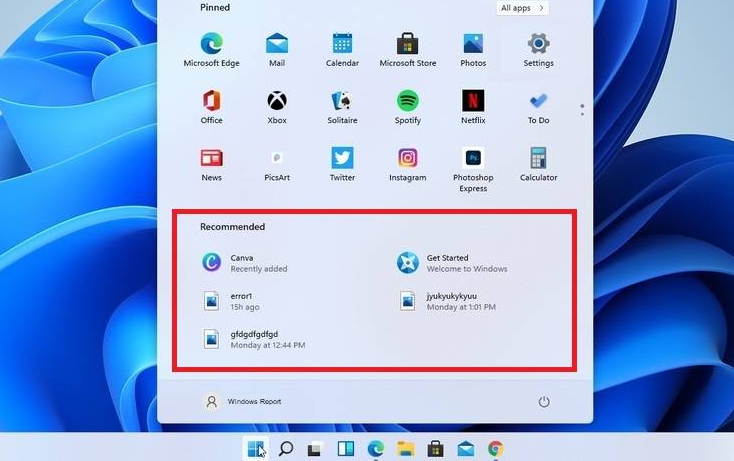The height and width of the screenshot is (461, 734).
Task: Open Mail from the taskbar
Action: pyautogui.click(x=466, y=449)
